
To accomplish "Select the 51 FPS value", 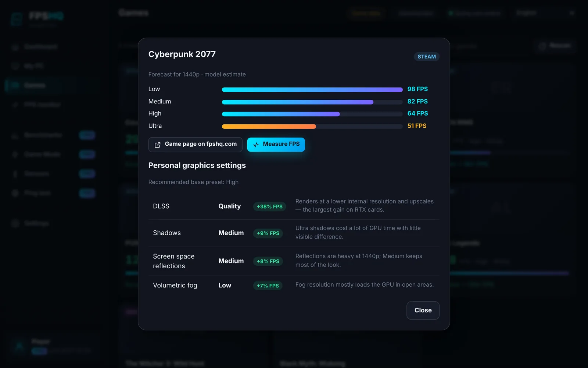I will click(417, 126).
